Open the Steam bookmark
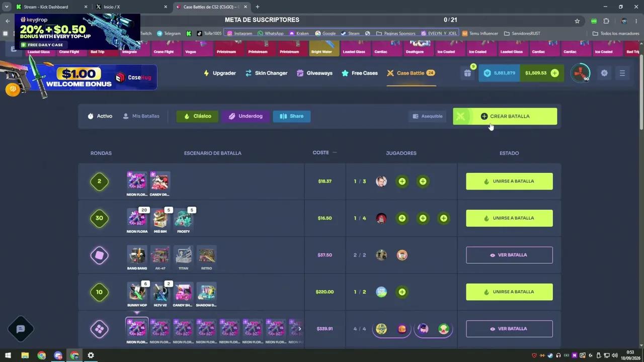The width and height of the screenshot is (644, 362). pos(350,34)
